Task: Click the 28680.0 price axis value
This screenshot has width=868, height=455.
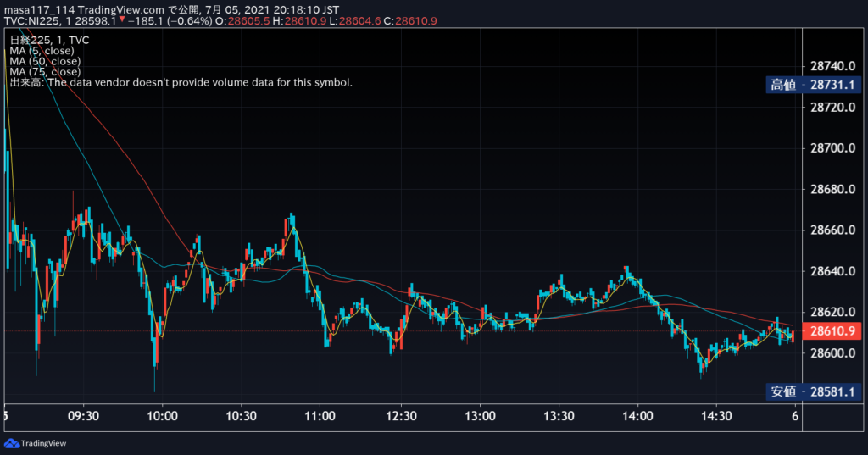Action: (x=832, y=189)
